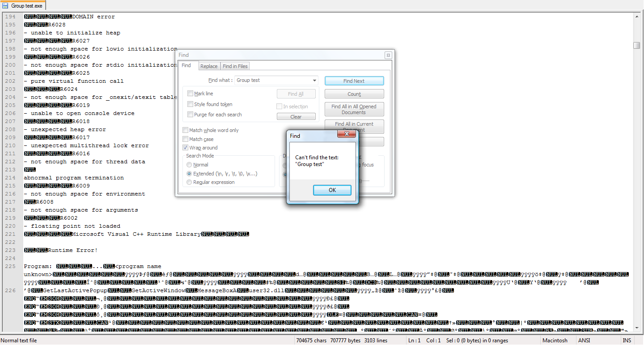
Task: Switch to the Replace tab
Action: coord(209,66)
